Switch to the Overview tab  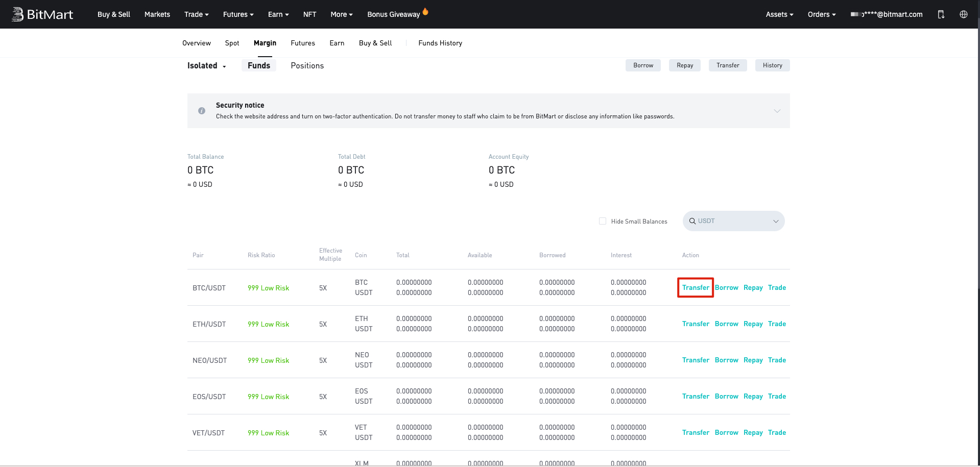pos(197,43)
